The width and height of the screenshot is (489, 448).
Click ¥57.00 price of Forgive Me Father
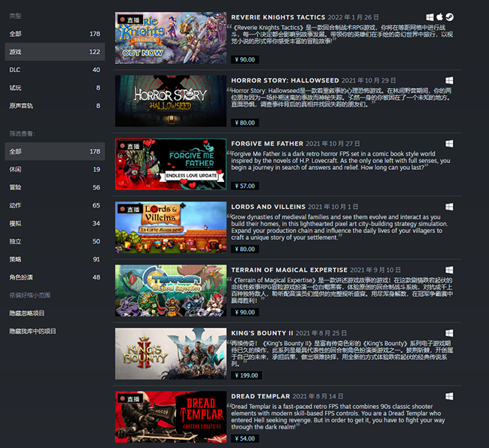click(x=244, y=186)
